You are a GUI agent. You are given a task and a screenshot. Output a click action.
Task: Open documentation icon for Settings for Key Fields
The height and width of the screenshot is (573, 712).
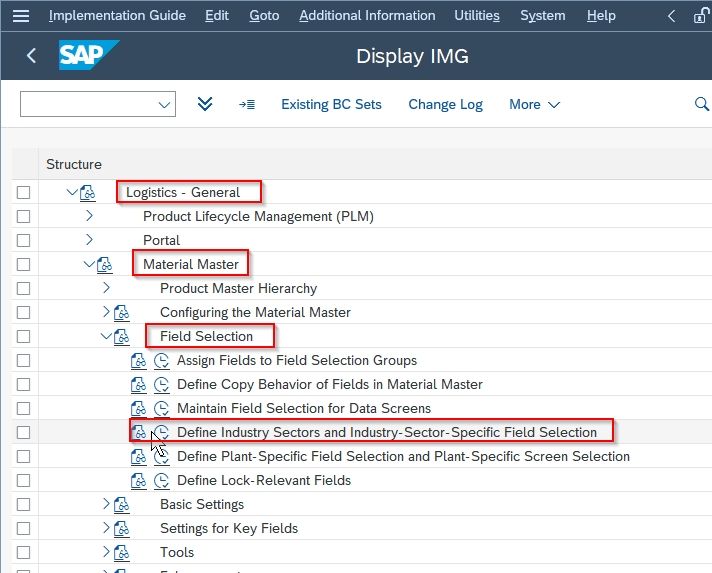click(x=121, y=529)
